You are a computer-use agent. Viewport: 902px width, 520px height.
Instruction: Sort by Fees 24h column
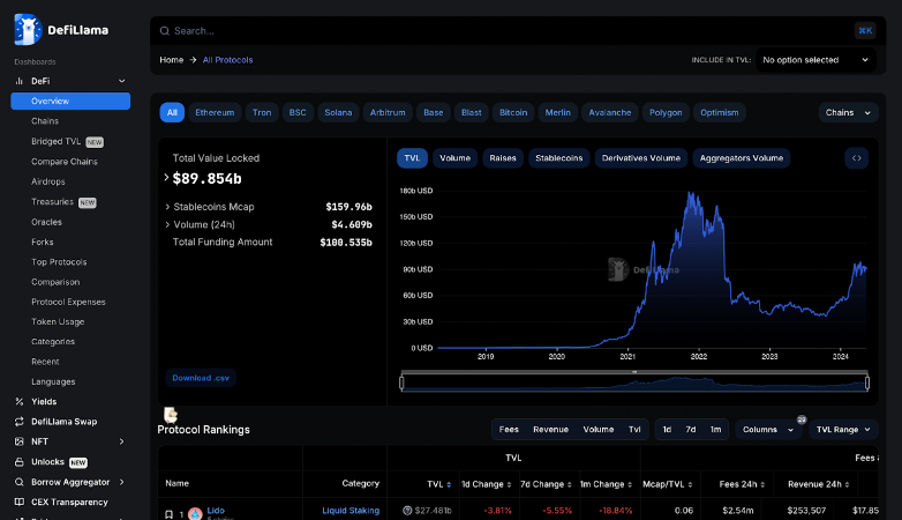coord(763,485)
